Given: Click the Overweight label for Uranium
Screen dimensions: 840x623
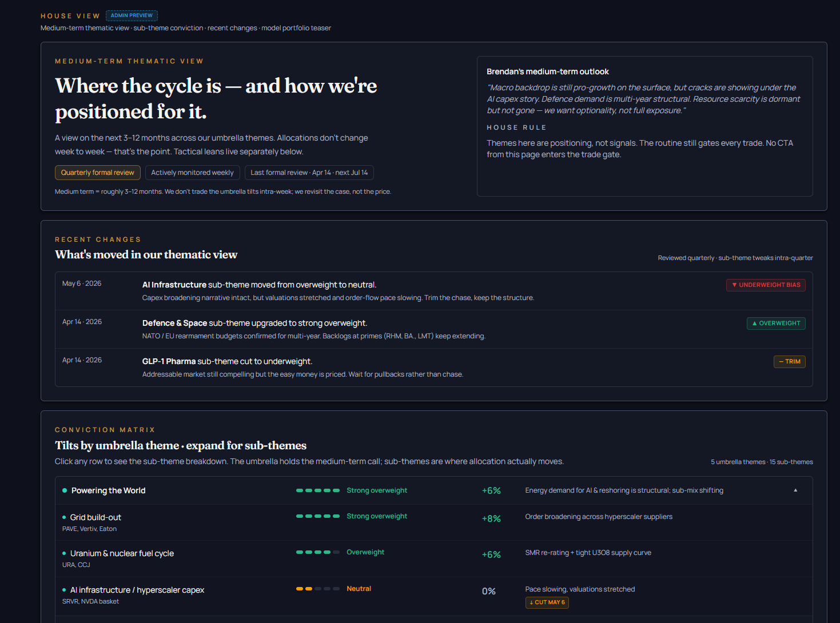Looking at the screenshot, I should click(365, 552).
